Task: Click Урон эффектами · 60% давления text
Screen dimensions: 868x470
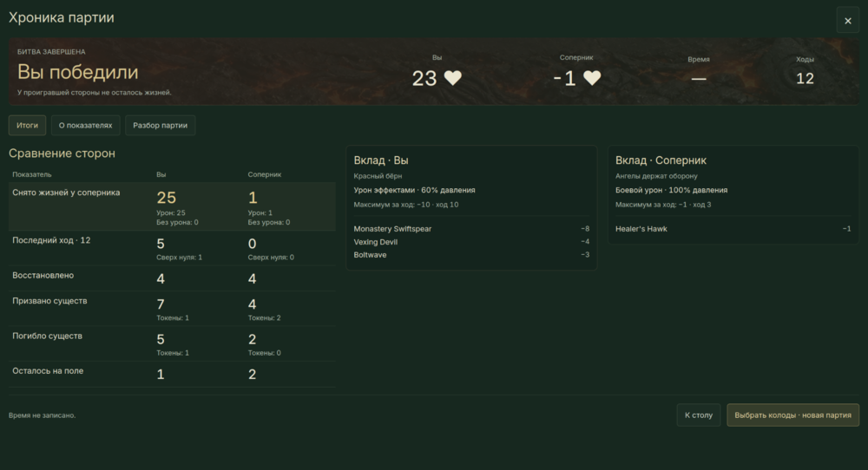Action: [x=414, y=190]
